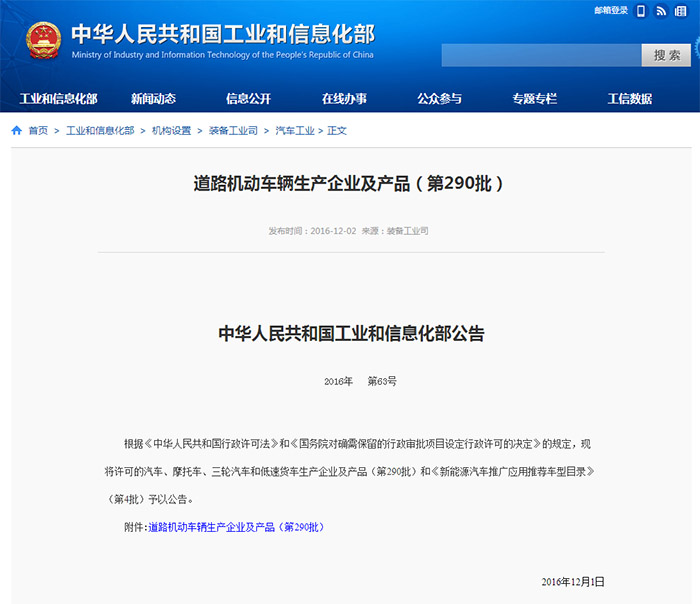Click the English ministry name subtitle
Screen dimensions: 700x604
tap(222, 54)
